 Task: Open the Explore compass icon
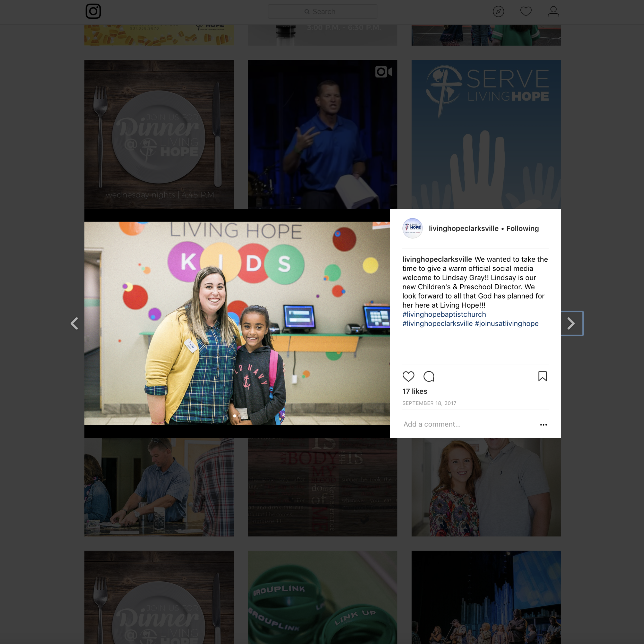(498, 11)
